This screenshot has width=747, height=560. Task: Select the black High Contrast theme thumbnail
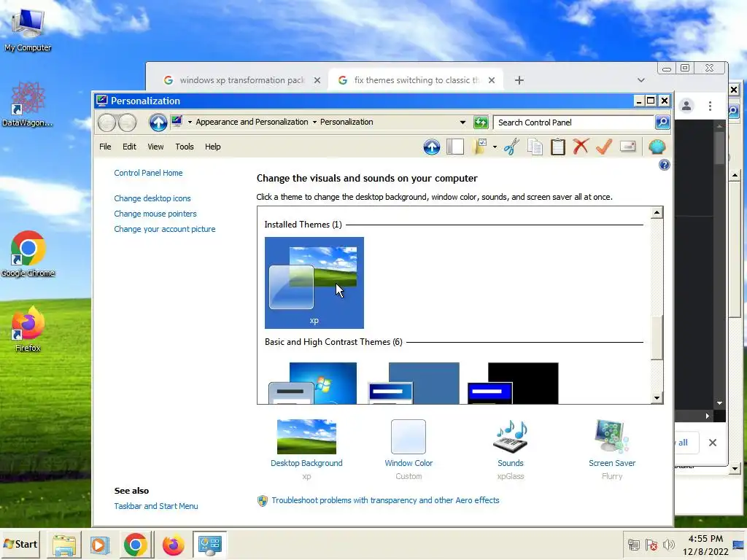(x=513, y=384)
